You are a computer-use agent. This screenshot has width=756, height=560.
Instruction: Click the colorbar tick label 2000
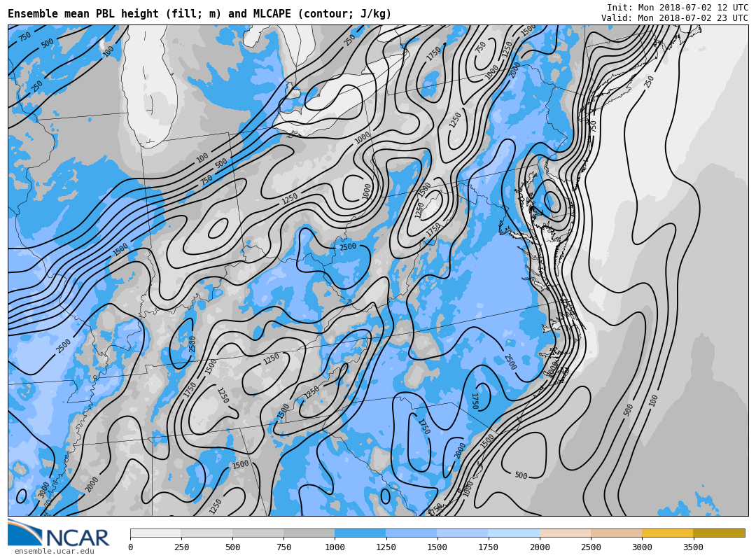[540, 547]
